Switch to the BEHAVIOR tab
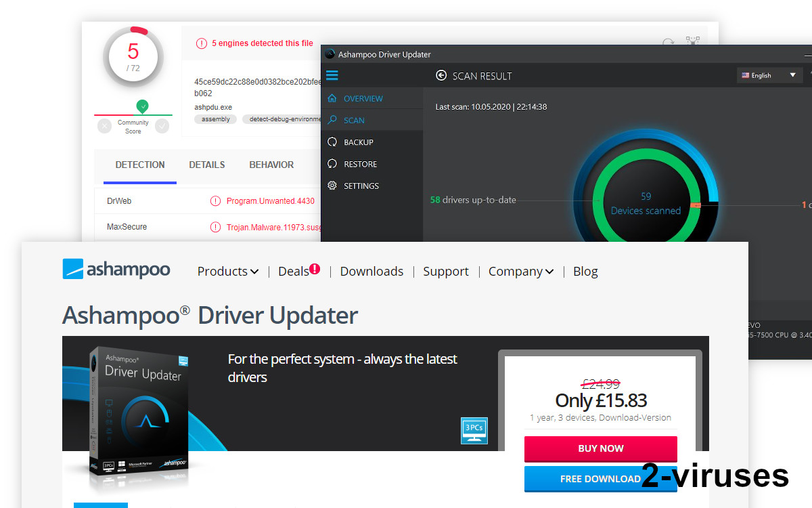This screenshot has width=812, height=508. [271, 165]
